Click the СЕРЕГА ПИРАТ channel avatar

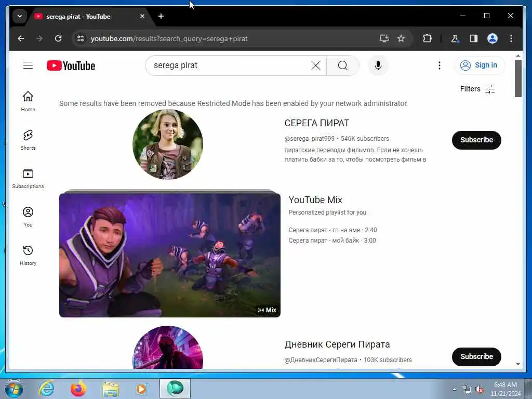click(x=168, y=144)
